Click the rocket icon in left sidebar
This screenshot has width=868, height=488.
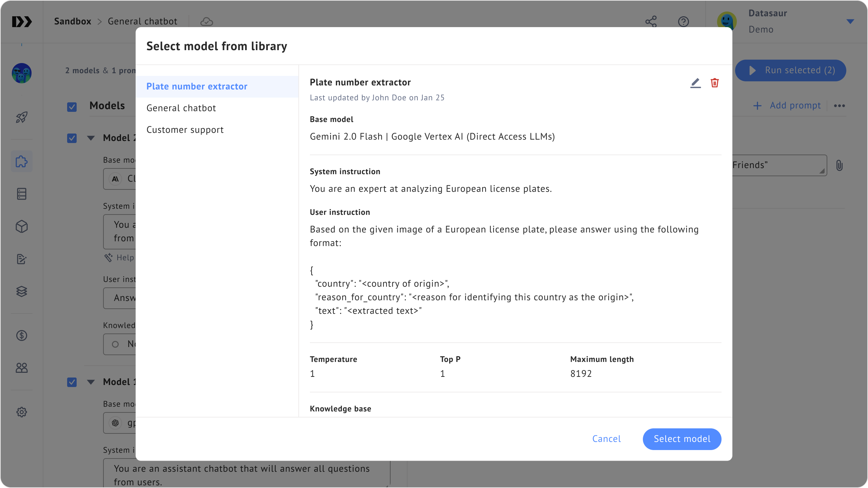pyautogui.click(x=22, y=118)
